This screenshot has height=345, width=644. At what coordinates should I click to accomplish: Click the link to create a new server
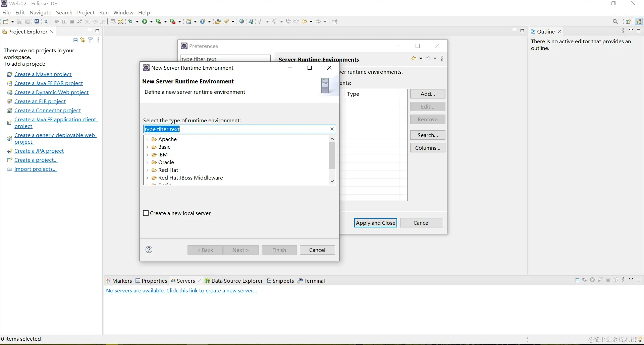click(181, 290)
